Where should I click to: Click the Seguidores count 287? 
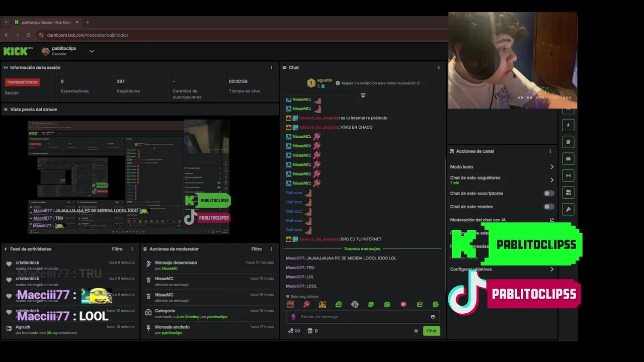(x=121, y=81)
